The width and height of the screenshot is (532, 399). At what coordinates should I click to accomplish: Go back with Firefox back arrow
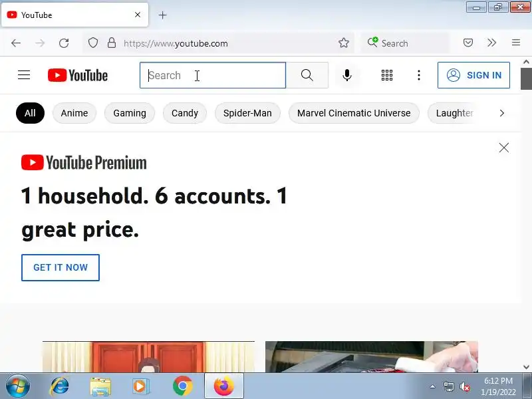[x=16, y=43]
